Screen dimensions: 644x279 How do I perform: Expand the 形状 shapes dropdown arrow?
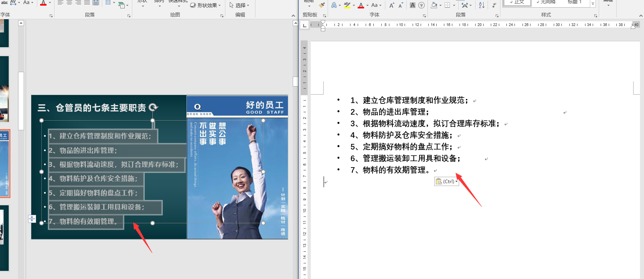(x=143, y=6)
